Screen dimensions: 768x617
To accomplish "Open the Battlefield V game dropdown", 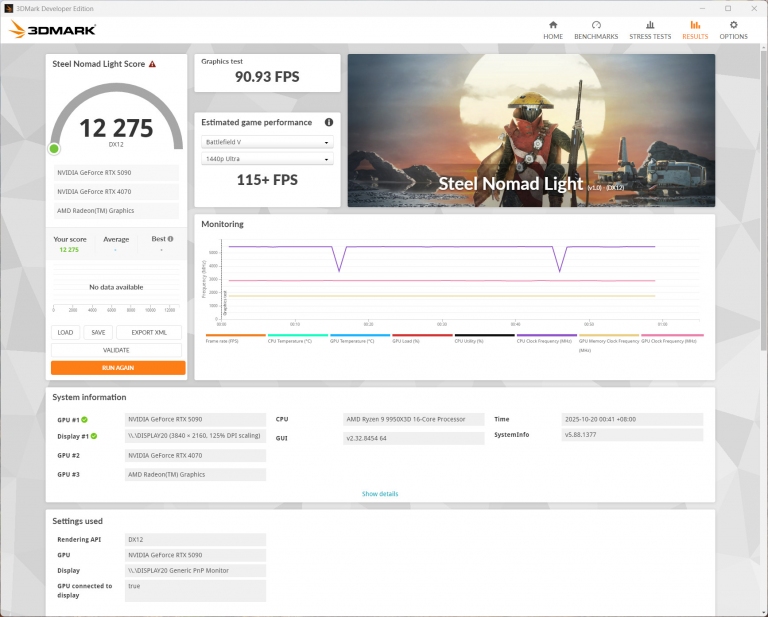I will [267, 142].
